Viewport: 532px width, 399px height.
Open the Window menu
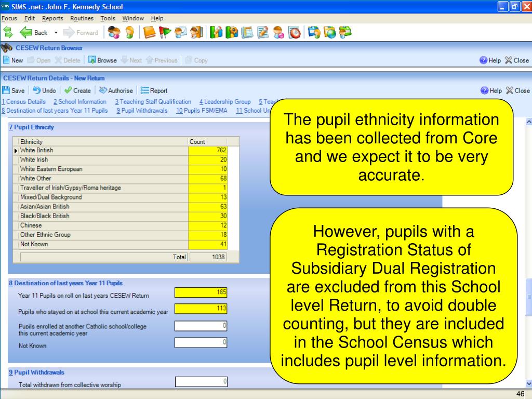pos(133,18)
